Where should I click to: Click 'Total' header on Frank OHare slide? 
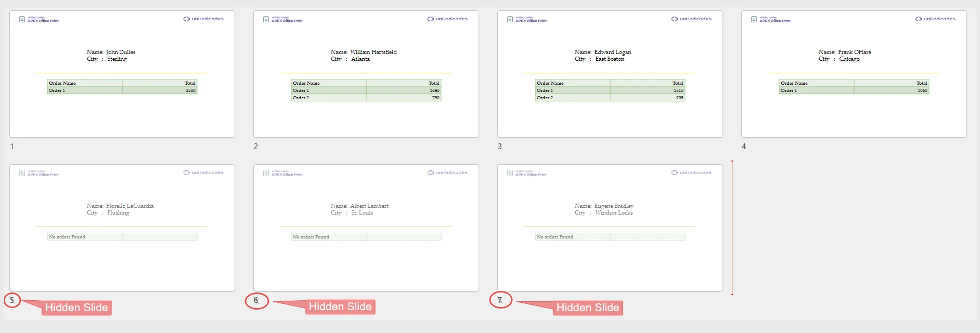(x=922, y=83)
